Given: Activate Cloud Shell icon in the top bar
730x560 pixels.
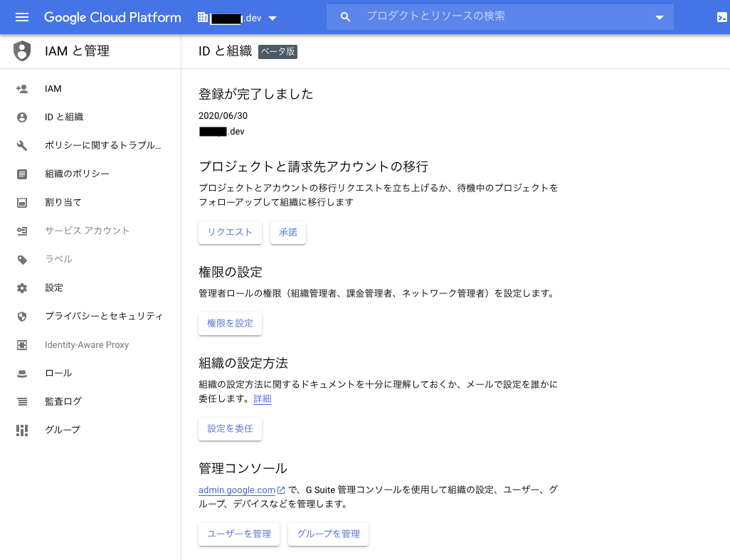Looking at the screenshot, I should [x=721, y=17].
